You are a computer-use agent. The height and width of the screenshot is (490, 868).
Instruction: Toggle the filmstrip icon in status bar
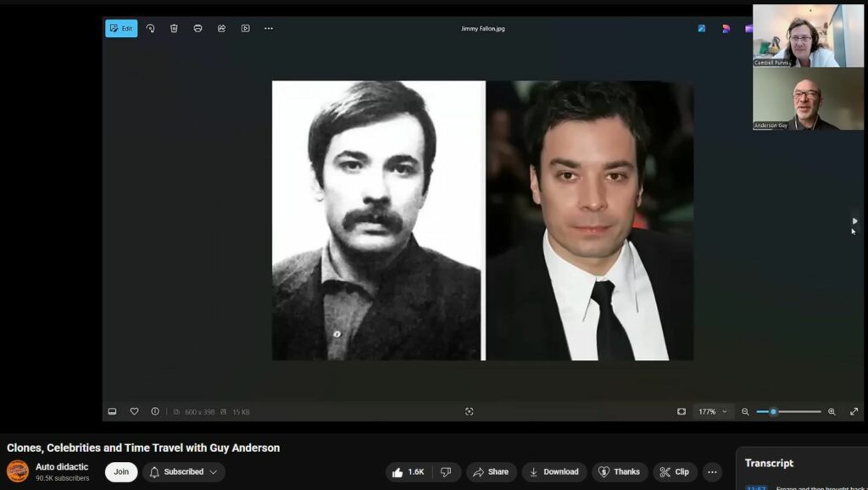pos(113,411)
